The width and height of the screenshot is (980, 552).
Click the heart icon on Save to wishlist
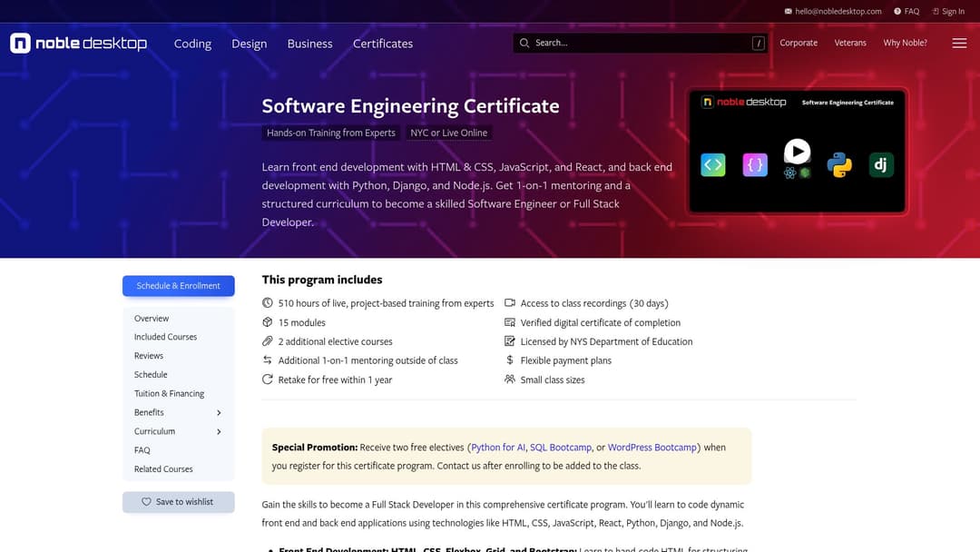click(x=146, y=502)
